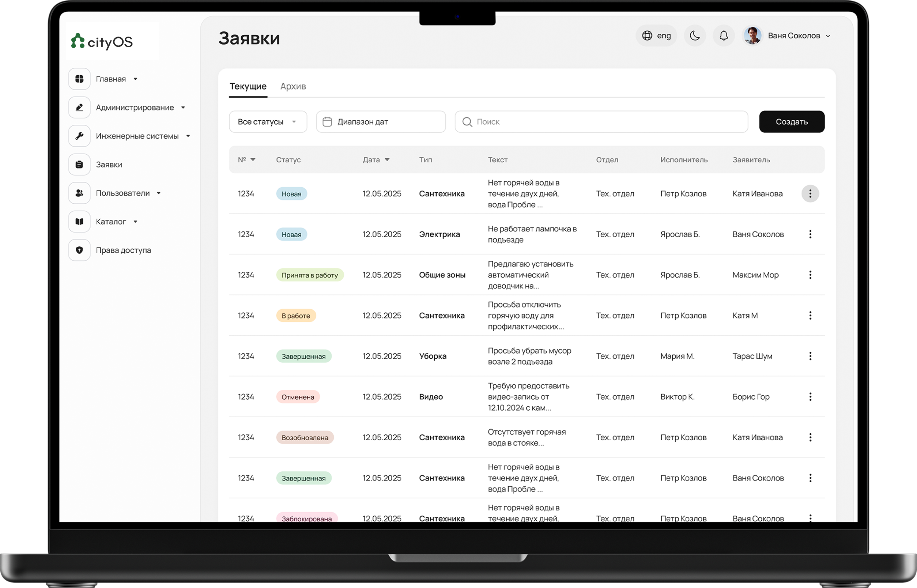Click text 'Просьба убрать мусор возле 2 подъезда'
Image resolution: width=917 pixels, height=588 pixels.
(529, 356)
